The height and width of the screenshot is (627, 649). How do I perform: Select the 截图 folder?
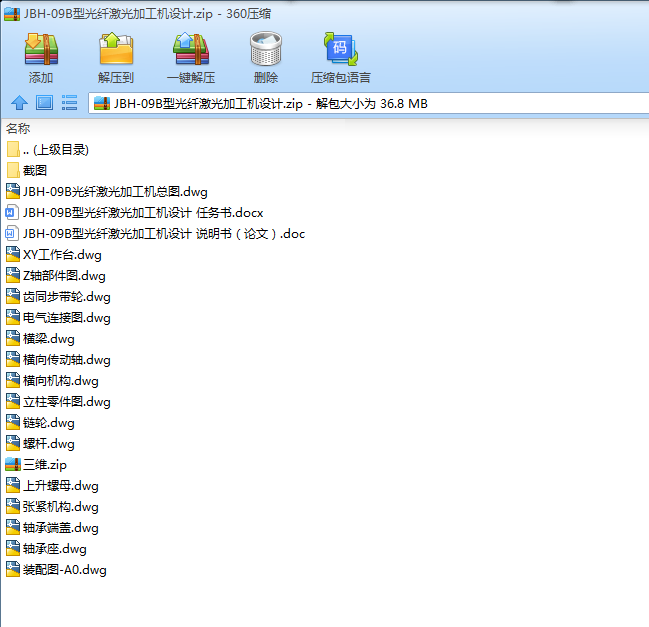coord(26,171)
